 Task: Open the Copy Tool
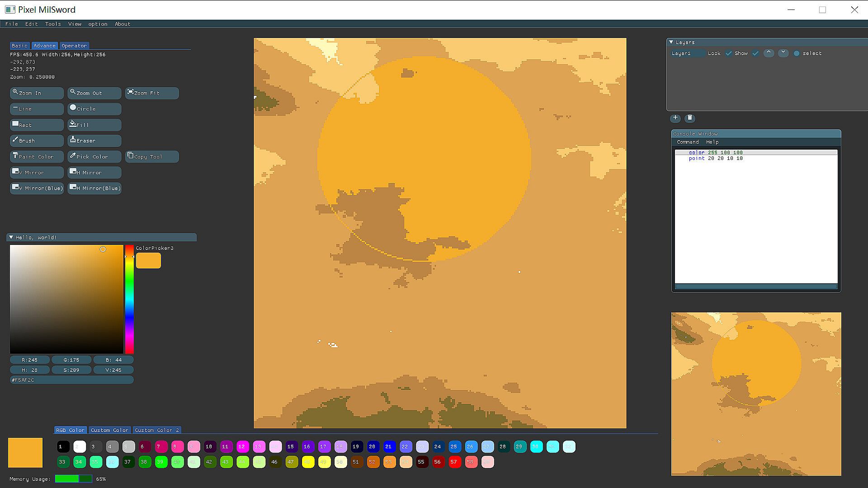[x=151, y=157]
